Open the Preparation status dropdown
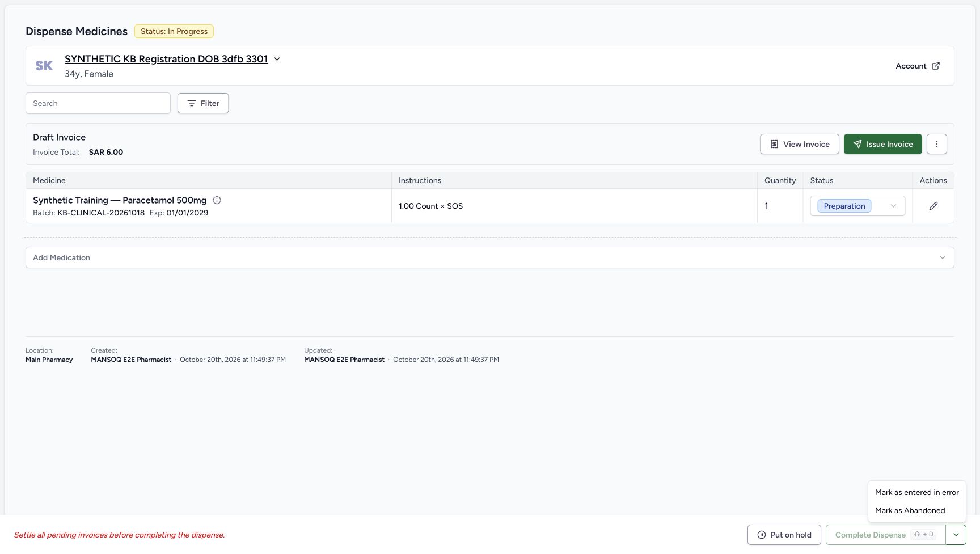The height and width of the screenshot is (554, 980). [857, 206]
